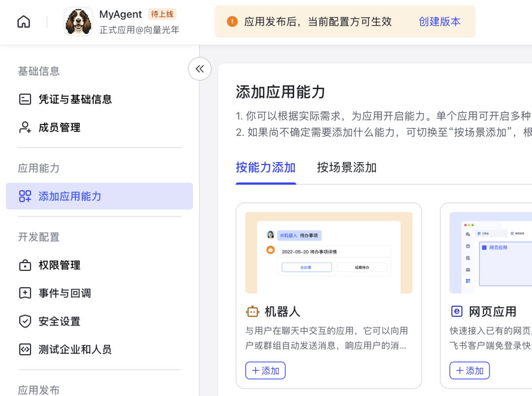Click the 机器人 robot icon on the card
This screenshot has width=532, height=396.
(252, 311)
